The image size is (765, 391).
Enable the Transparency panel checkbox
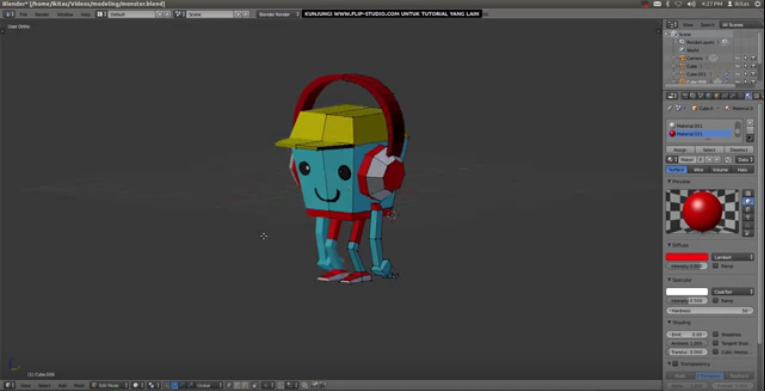coord(675,364)
